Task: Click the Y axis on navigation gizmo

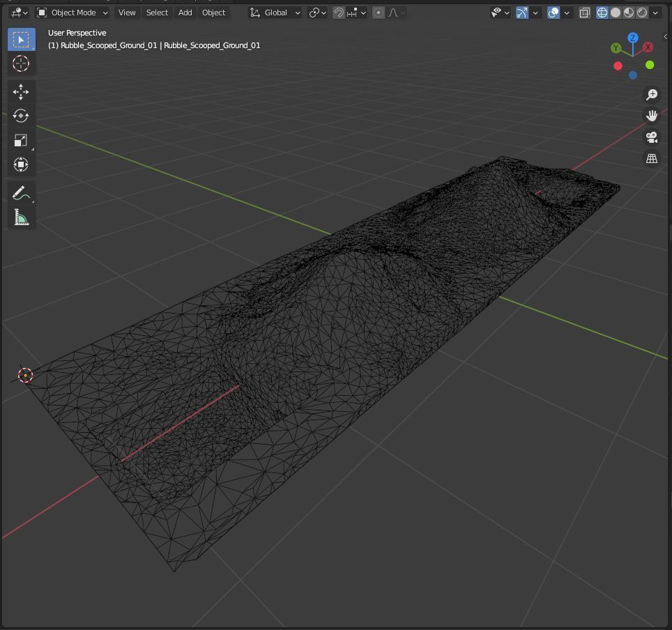Action: pos(616,48)
